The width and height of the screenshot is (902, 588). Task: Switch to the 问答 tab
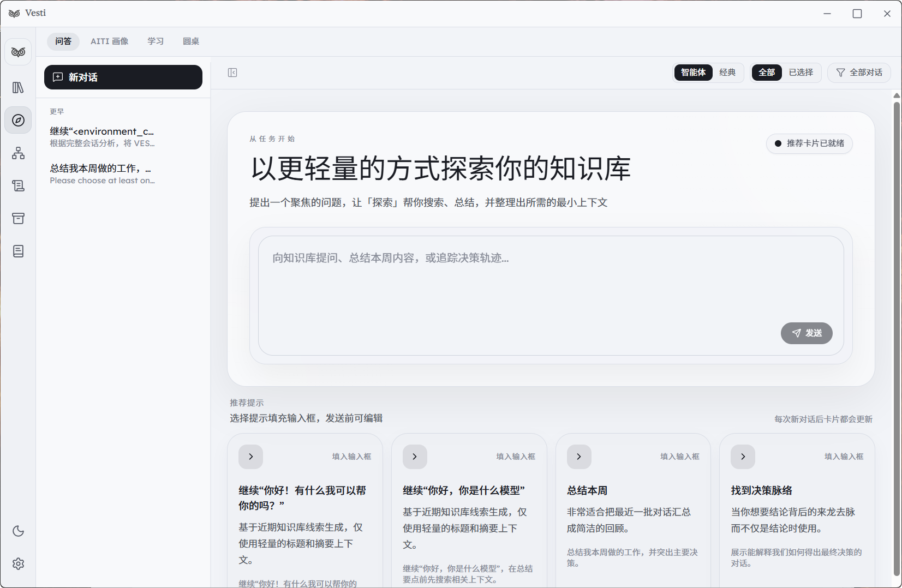point(63,41)
